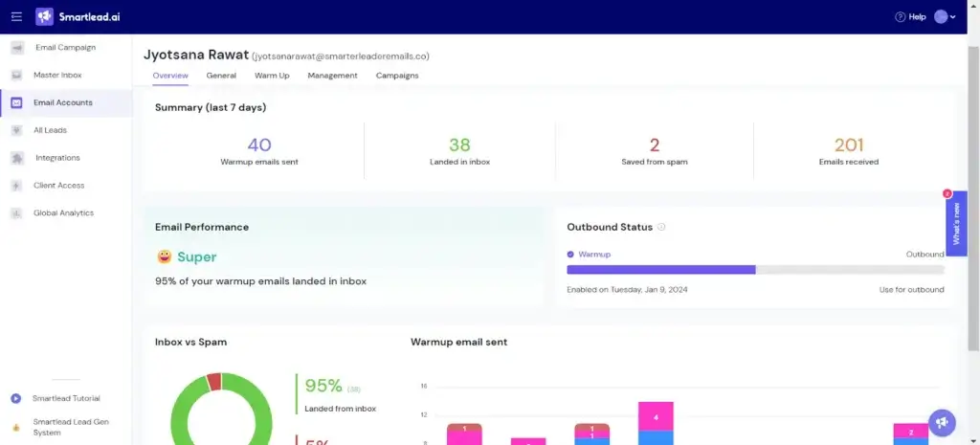Viewport: 980px width, 445px height.
Task: Click the Integrations puzzle icon
Action: [x=17, y=158]
